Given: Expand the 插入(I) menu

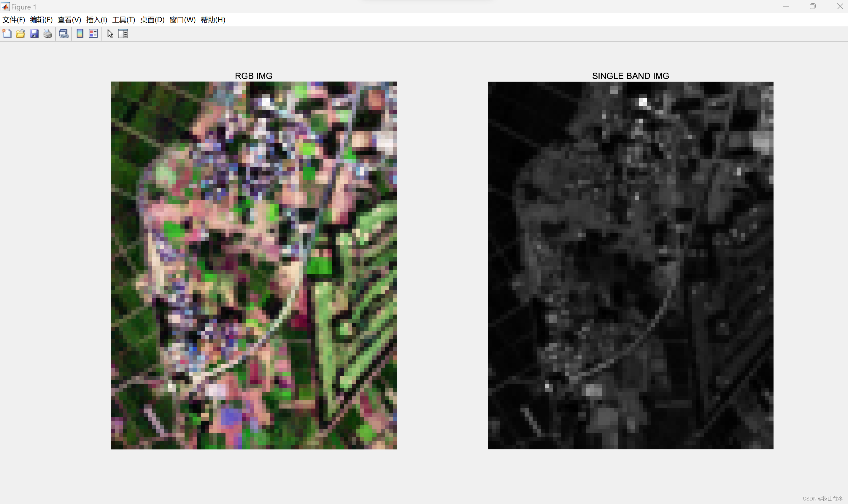Looking at the screenshot, I should point(96,20).
